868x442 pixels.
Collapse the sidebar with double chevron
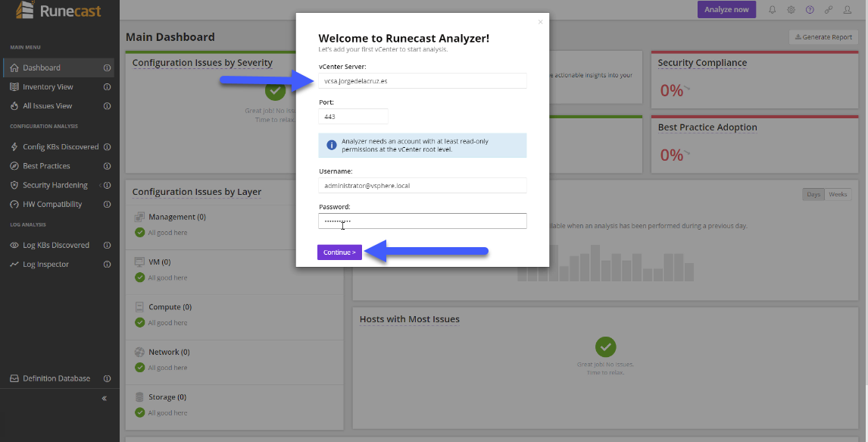coord(104,398)
